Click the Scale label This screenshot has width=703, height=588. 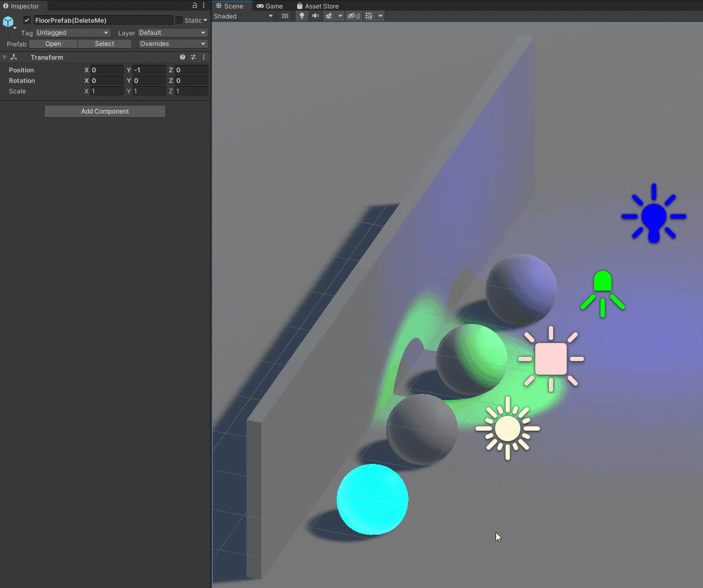(x=17, y=91)
